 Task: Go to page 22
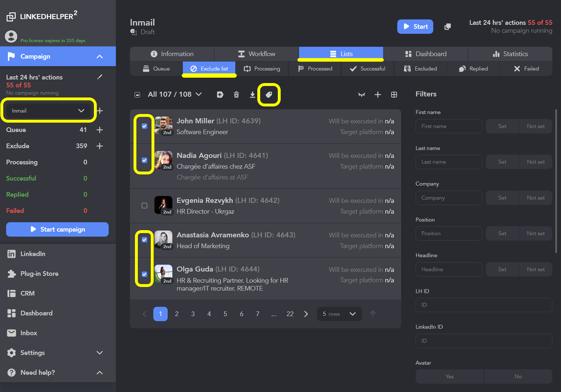290,314
